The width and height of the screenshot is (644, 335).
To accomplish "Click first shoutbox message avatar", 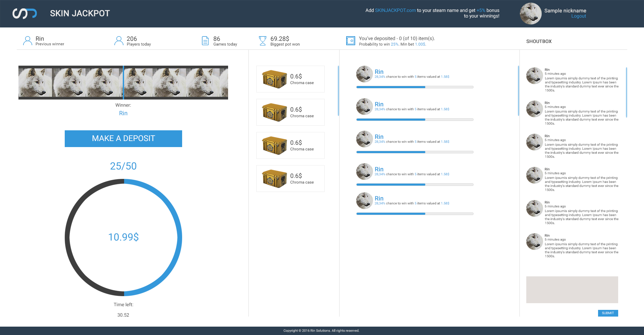I will click(535, 76).
